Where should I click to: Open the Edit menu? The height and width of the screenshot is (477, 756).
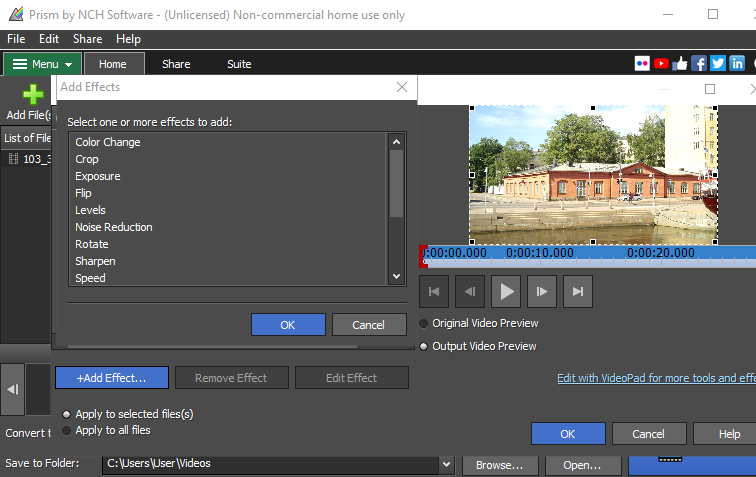pos(49,39)
